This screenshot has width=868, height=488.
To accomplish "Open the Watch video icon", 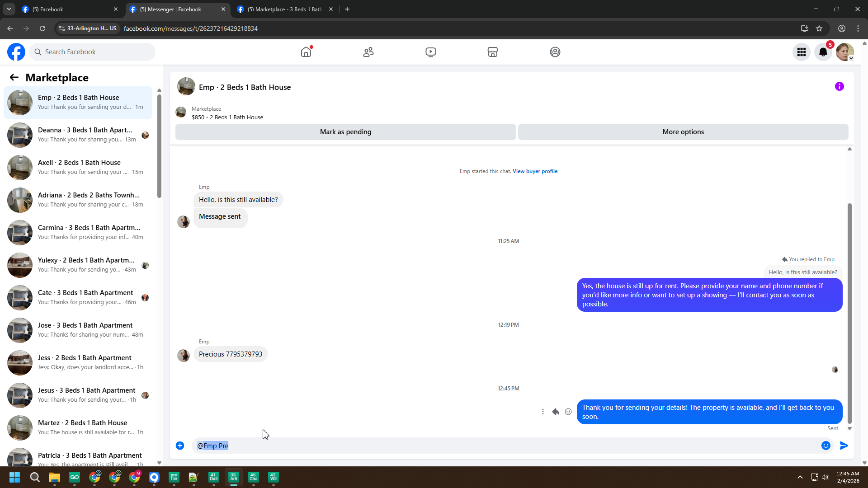I will pos(431,52).
